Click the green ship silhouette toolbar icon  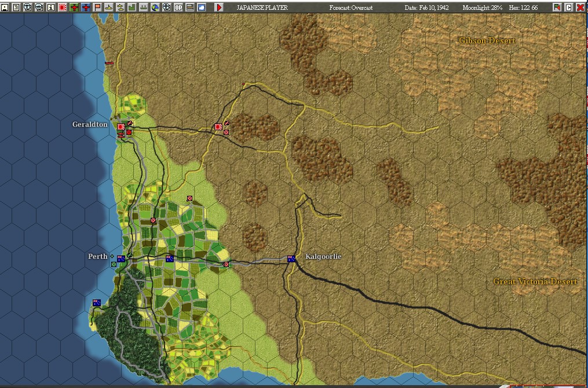click(144, 7)
